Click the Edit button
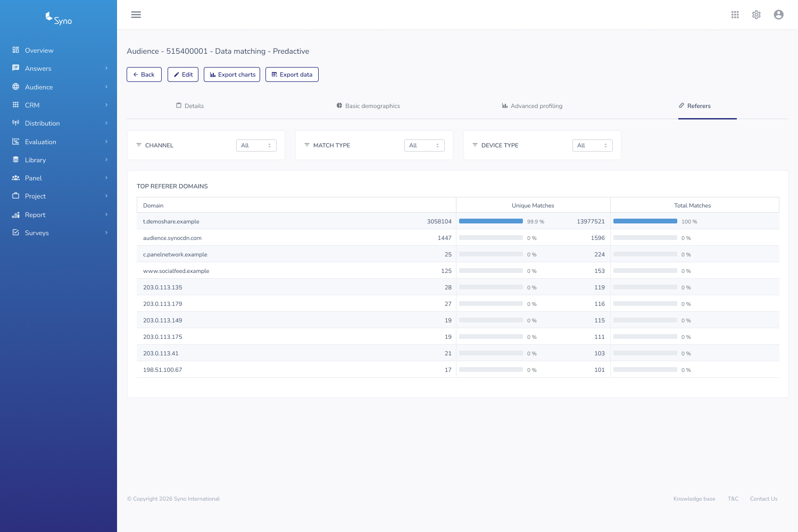Screen dimensions: 798x532 point(183,74)
